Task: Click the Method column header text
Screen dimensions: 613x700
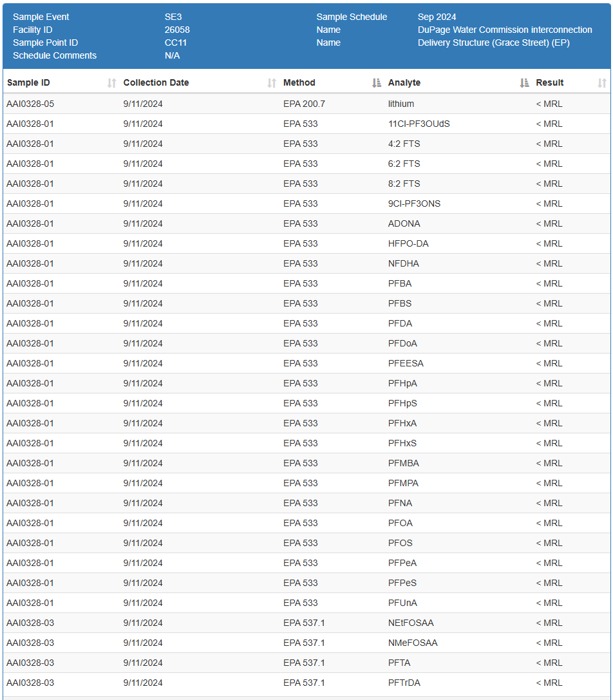Action: coord(299,83)
